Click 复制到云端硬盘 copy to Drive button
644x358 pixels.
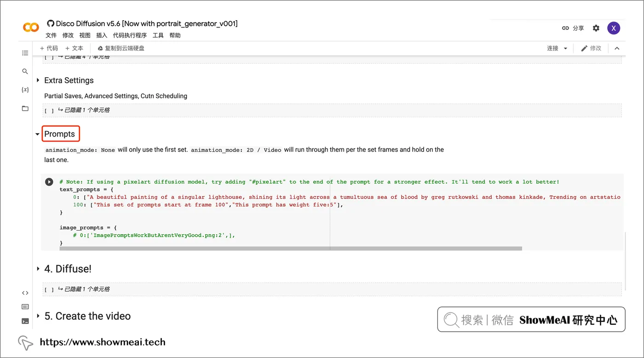[x=121, y=48]
